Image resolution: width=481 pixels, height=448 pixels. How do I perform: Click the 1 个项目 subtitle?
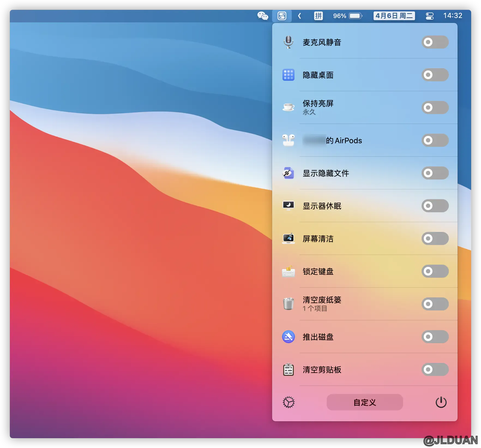click(315, 308)
